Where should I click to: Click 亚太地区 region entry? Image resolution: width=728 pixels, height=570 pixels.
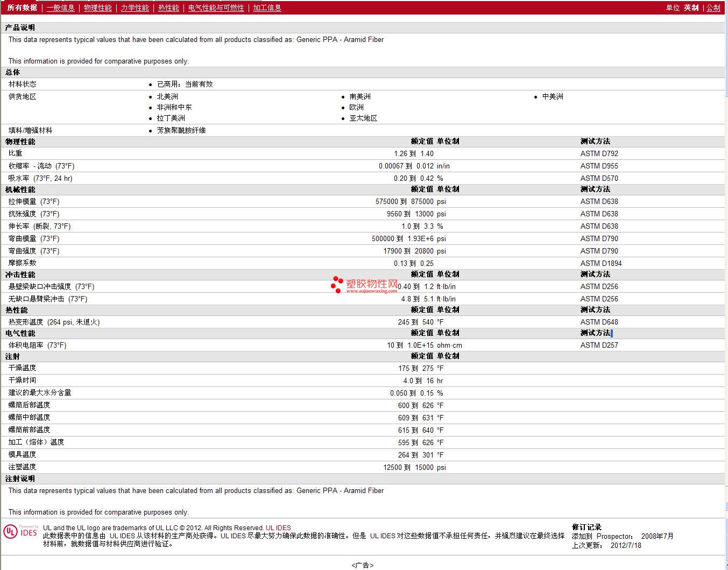[364, 118]
